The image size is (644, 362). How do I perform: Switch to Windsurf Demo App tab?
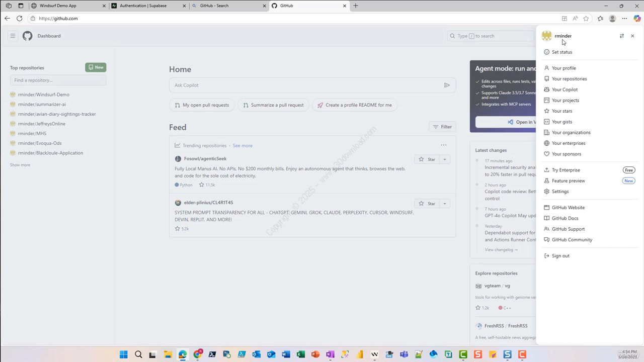68,6
